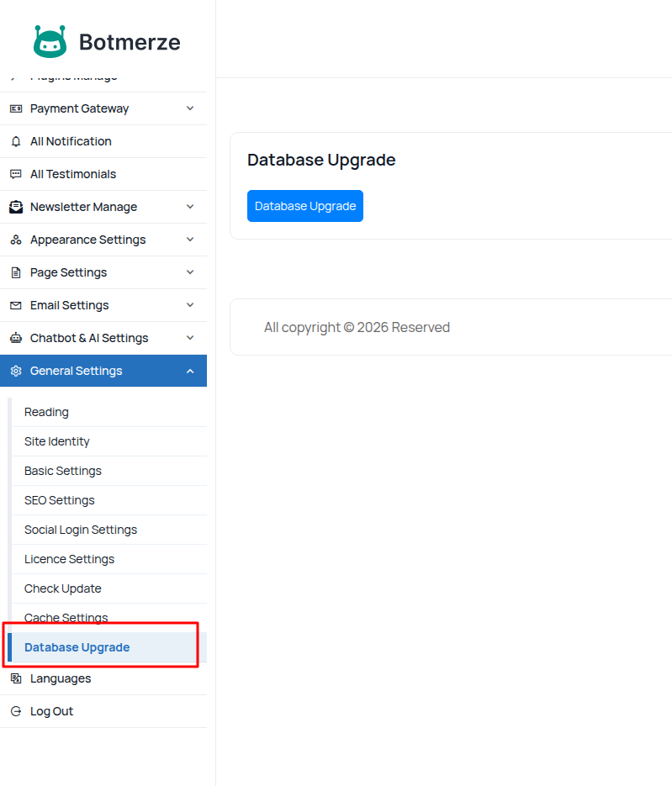Click the Appearance Settings icon

pyautogui.click(x=16, y=240)
